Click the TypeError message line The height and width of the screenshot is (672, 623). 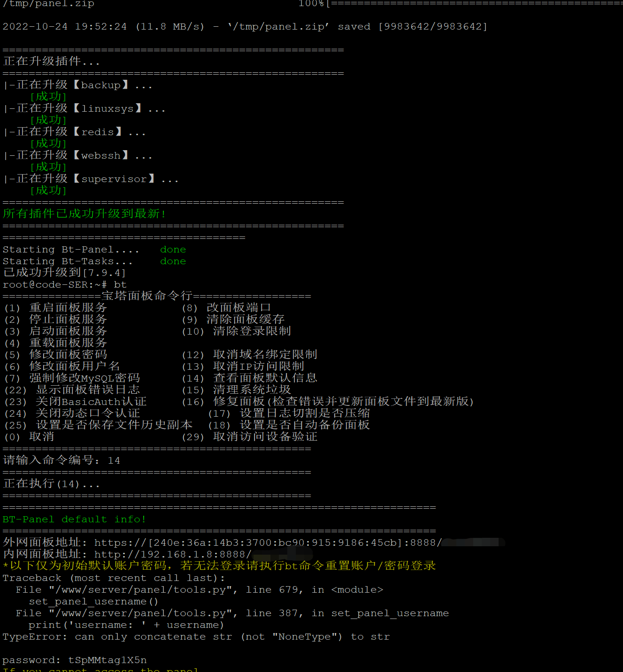click(196, 637)
